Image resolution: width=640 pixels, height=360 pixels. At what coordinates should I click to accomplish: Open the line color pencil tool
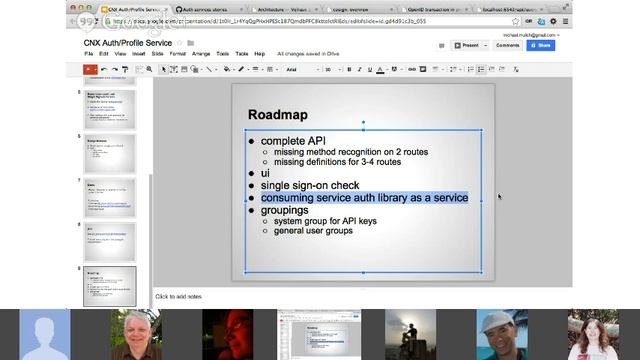(241, 69)
